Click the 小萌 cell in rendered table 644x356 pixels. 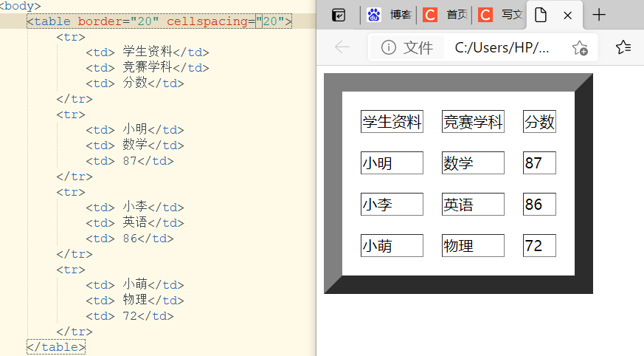392,246
